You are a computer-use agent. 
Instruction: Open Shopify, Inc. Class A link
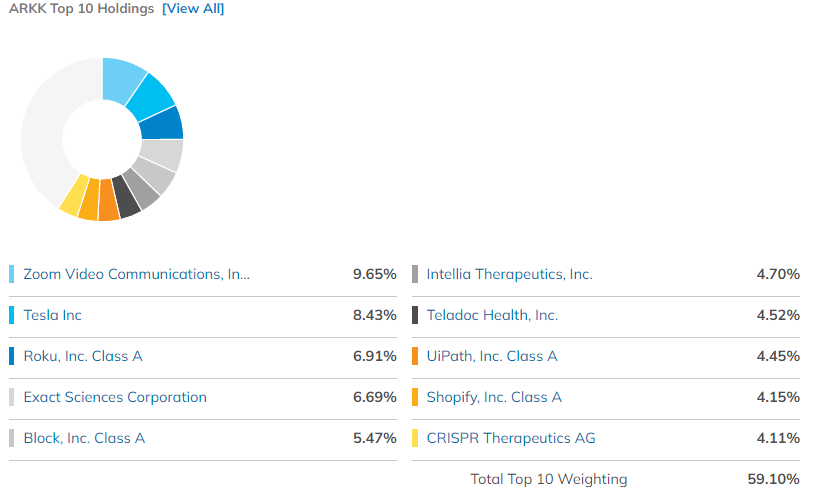(494, 397)
